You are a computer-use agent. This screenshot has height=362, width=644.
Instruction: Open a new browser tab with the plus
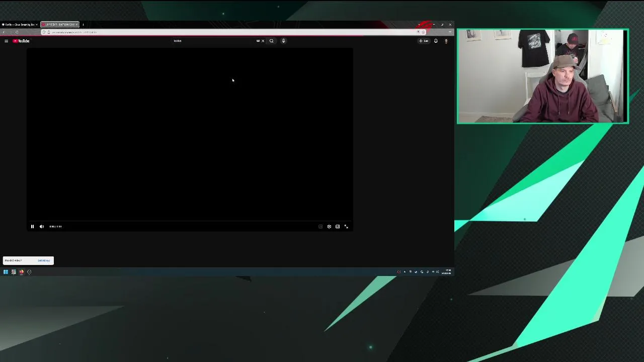[83, 24]
